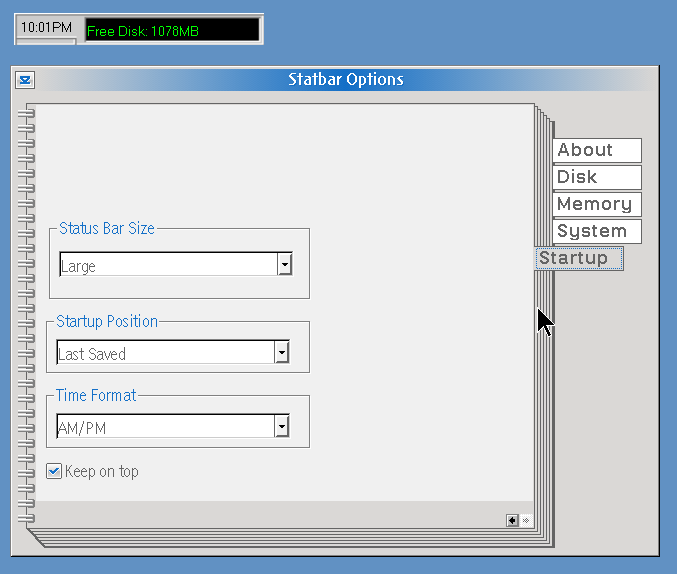Image resolution: width=677 pixels, height=574 pixels.
Task: Select the System tab
Action: click(596, 231)
